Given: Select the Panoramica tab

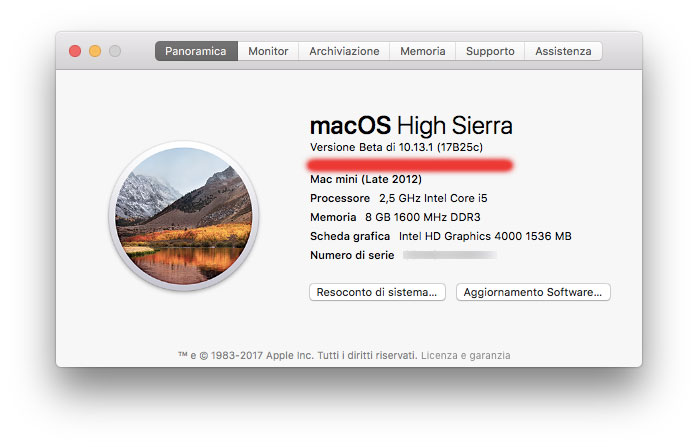Looking at the screenshot, I should point(196,51).
